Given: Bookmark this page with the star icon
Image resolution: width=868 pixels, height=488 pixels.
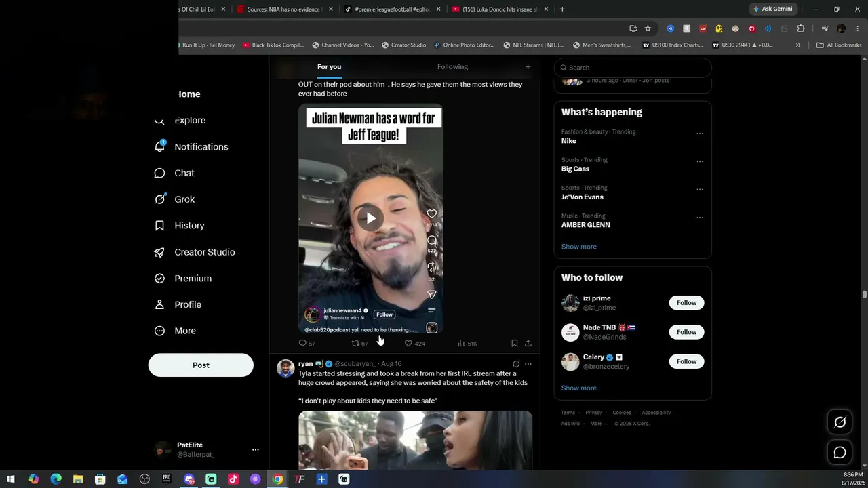Looking at the screenshot, I should pos(648,28).
